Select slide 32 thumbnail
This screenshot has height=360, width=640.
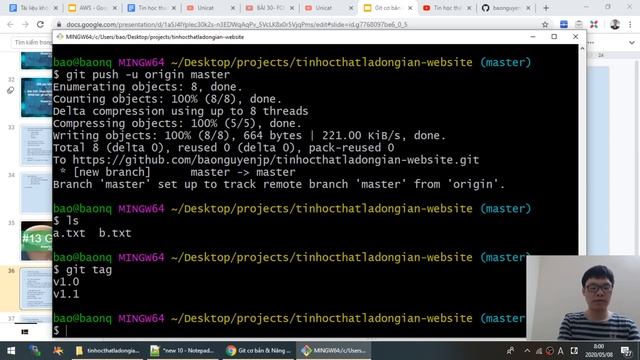point(36,97)
